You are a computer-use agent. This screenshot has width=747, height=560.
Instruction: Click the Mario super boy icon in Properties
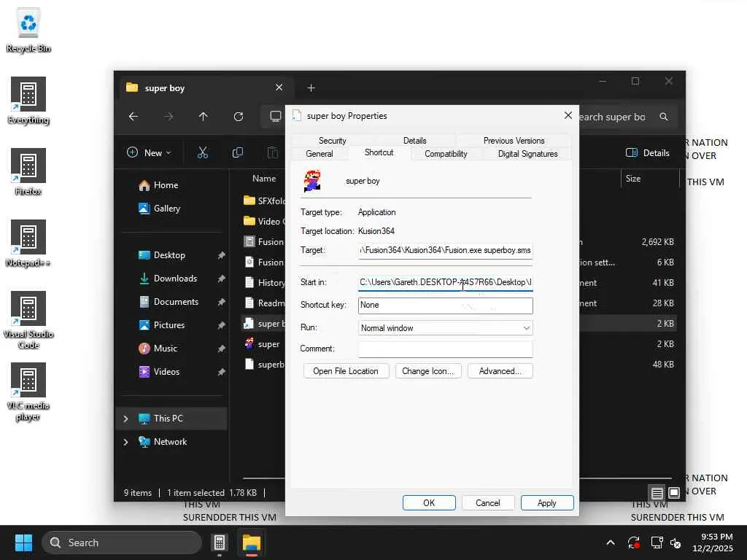coord(312,181)
